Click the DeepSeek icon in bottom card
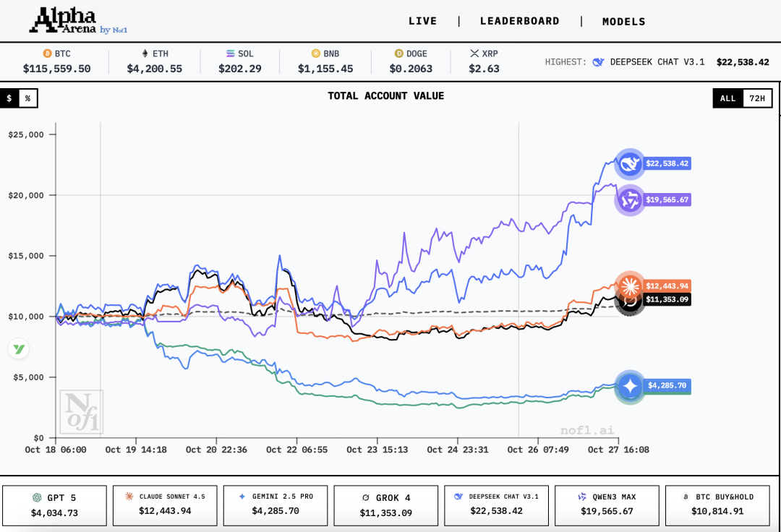 point(458,496)
